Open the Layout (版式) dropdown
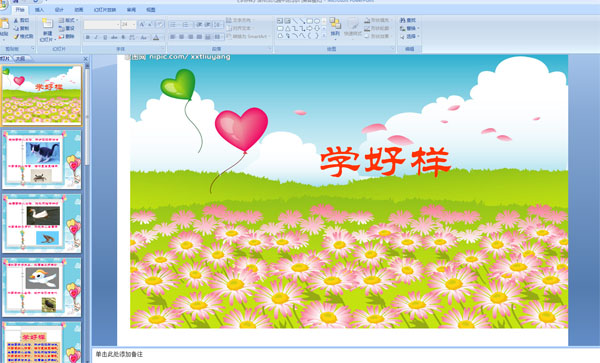This screenshot has width=600, height=363. [x=68, y=20]
